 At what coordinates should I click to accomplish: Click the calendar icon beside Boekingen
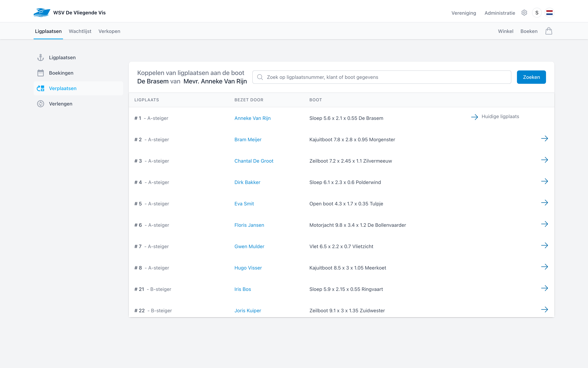tap(41, 73)
